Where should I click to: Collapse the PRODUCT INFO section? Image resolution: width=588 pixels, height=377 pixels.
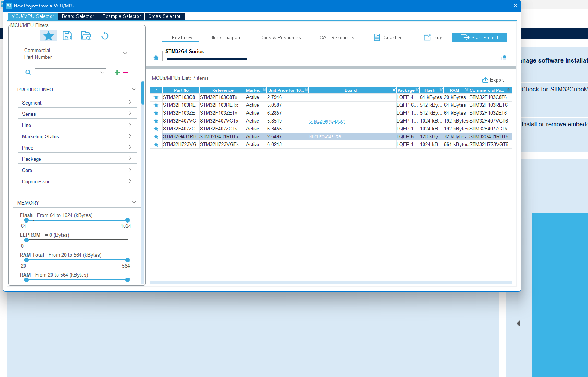coord(134,89)
